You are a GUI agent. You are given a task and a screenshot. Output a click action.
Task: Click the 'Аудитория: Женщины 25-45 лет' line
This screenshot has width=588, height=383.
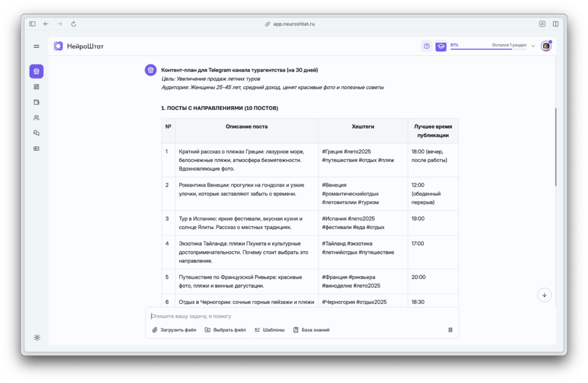click(x=272, y=87)
